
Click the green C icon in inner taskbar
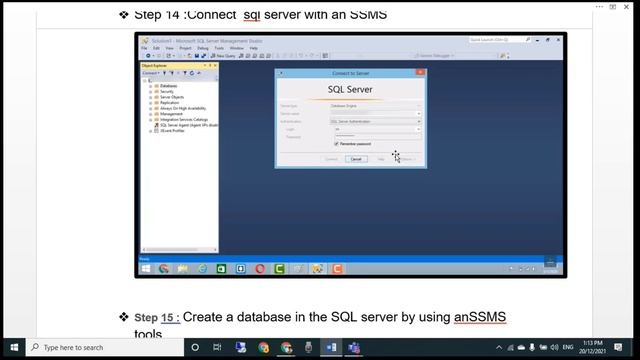click(279, 269)
